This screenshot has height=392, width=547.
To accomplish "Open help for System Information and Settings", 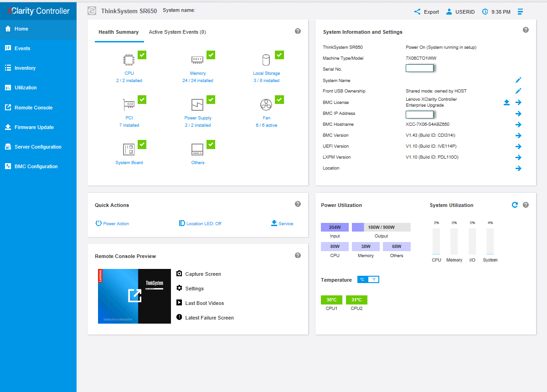I will coord(526,30).
